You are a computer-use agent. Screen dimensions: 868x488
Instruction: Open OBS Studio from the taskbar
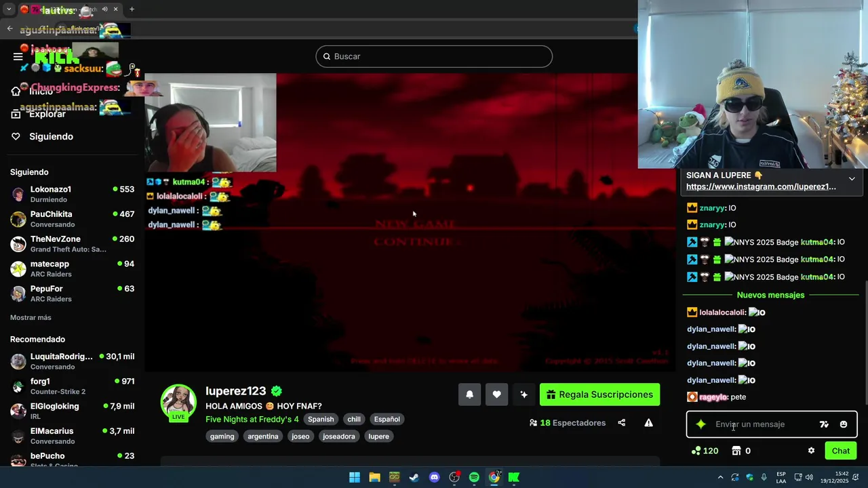click(454, 477)
